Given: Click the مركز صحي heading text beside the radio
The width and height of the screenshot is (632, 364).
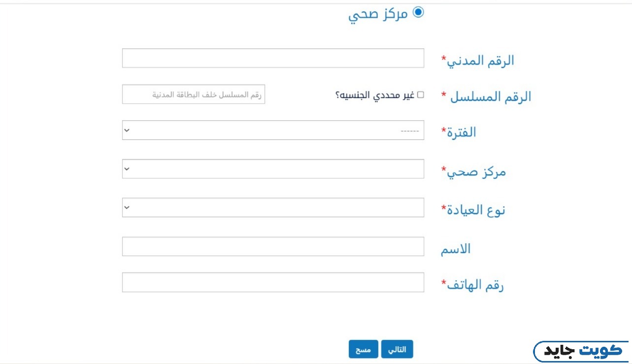Looking at the screenshot, I should coord(378,14).
